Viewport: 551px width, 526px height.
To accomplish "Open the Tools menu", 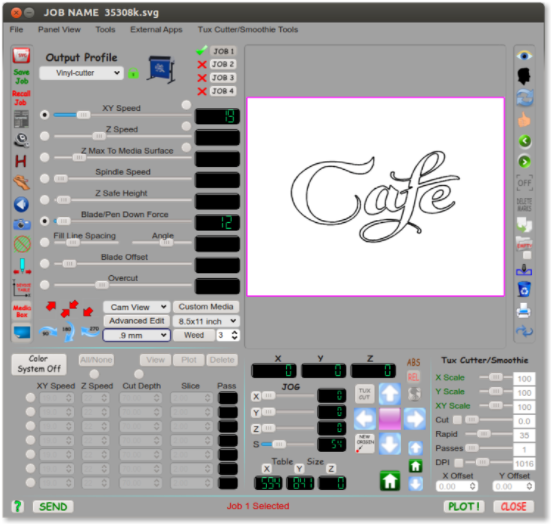I will pos(105,30).
